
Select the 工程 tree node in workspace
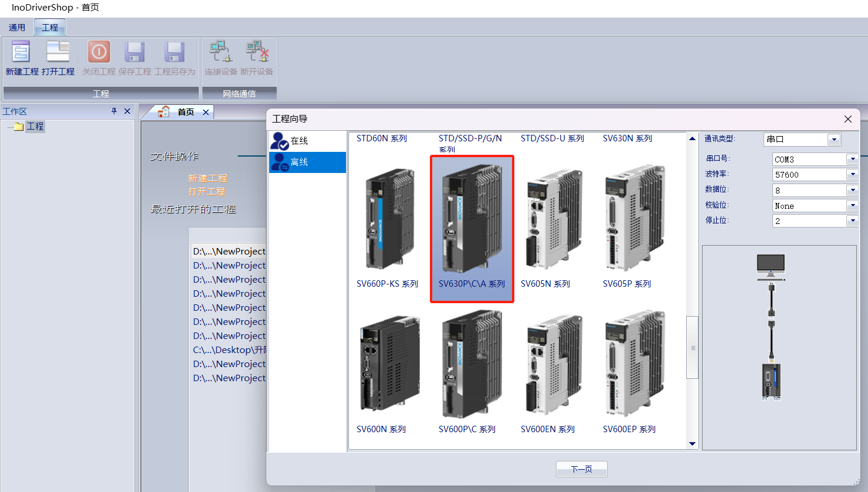[35, 127]
